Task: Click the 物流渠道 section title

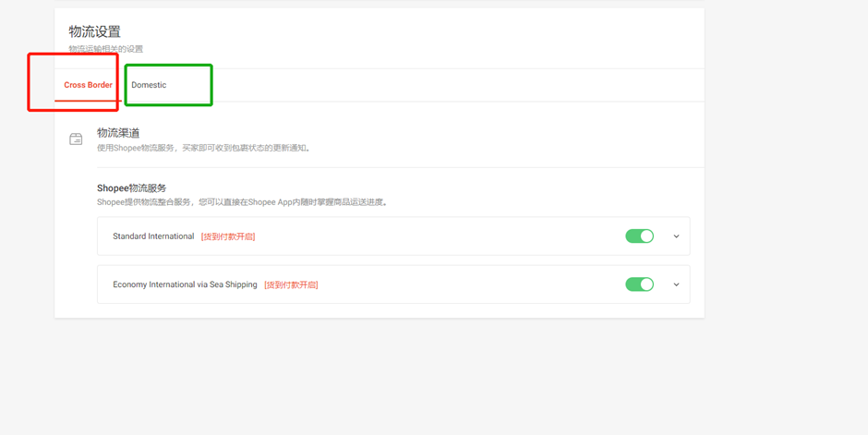Action: 118,133
